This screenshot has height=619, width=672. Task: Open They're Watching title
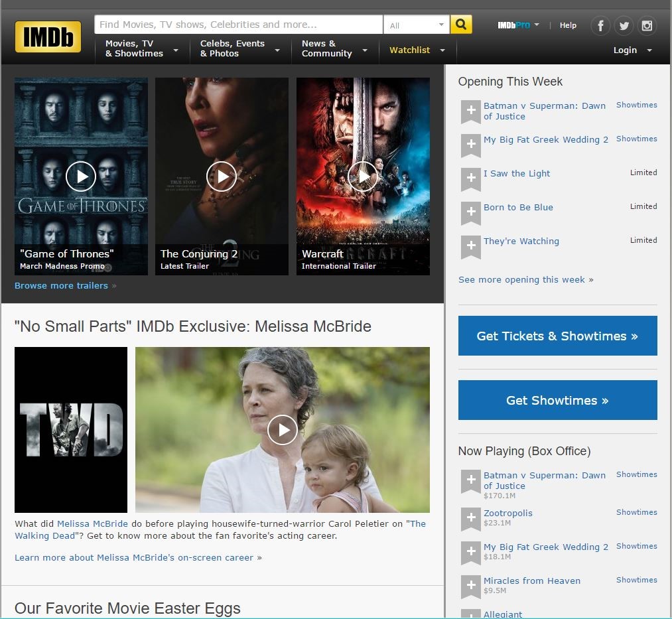pos(521,241)
